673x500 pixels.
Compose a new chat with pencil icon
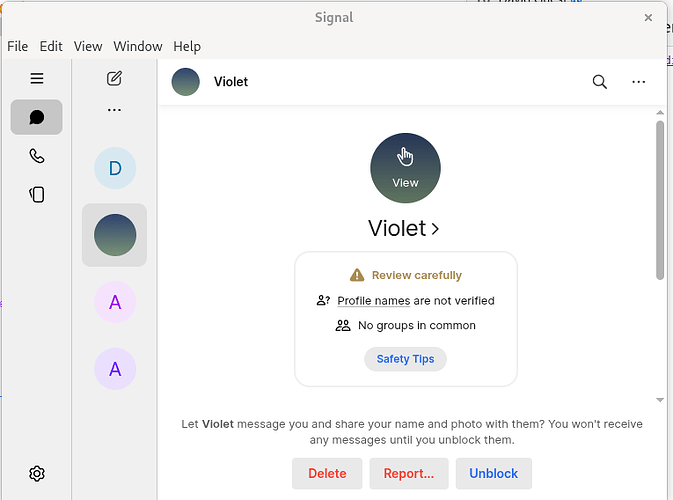click(114, 78)
